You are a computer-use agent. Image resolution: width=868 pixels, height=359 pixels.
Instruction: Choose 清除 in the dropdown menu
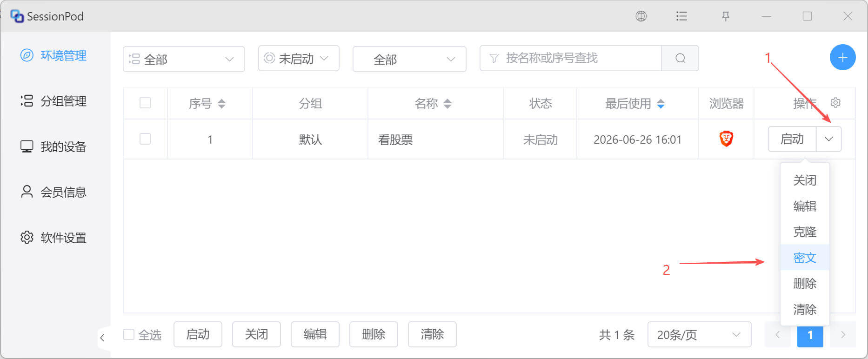pos(805,309)
